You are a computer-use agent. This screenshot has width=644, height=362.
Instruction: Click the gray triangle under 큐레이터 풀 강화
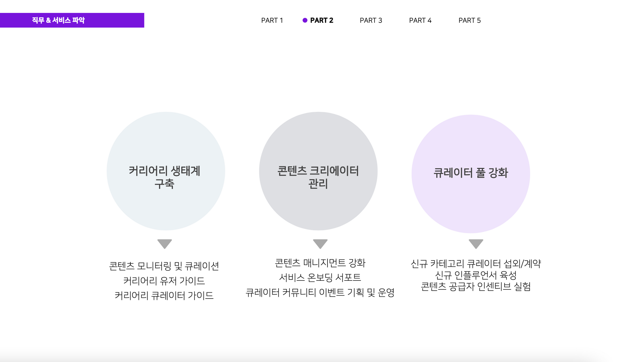tap(476, 244)
